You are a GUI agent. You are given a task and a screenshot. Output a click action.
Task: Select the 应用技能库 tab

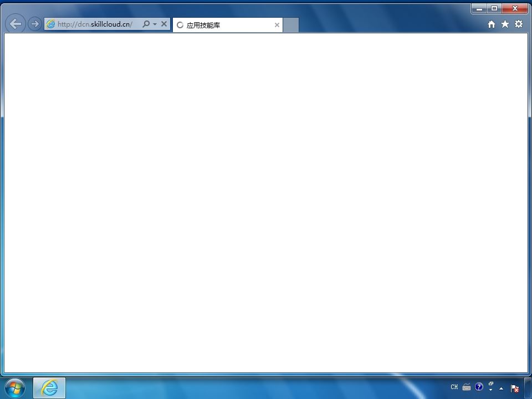point(228,25)
